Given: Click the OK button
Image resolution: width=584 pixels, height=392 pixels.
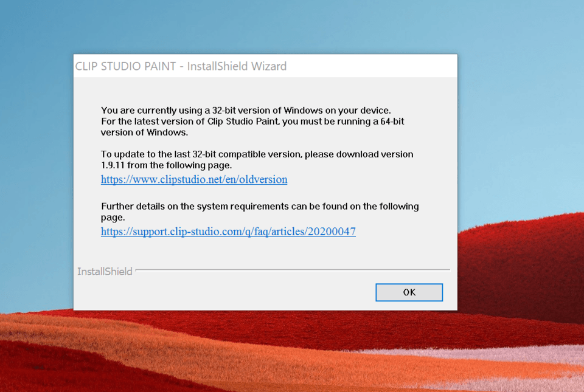Looking at the screenshot, I should (x=409, y=292).
